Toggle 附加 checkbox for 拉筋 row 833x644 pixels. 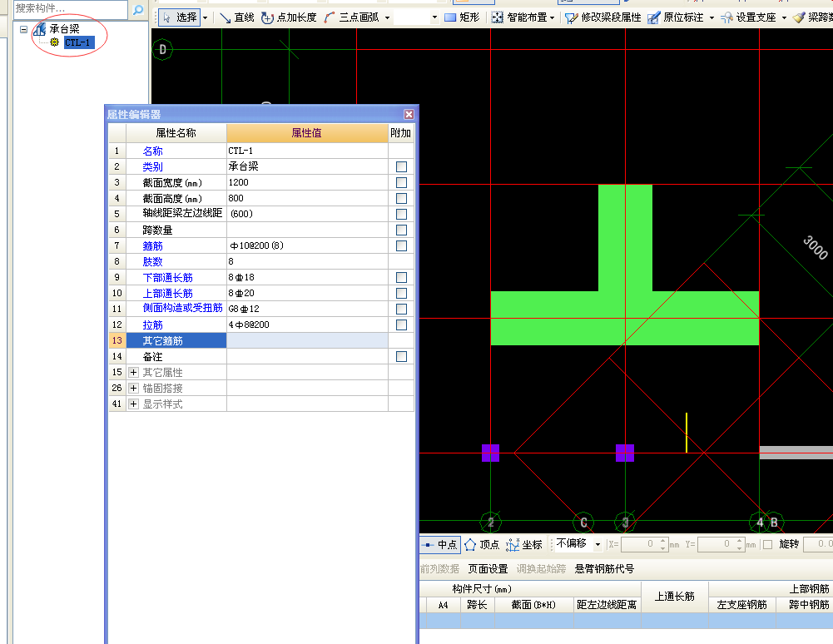pyautogui.click(x=402, y=324)
